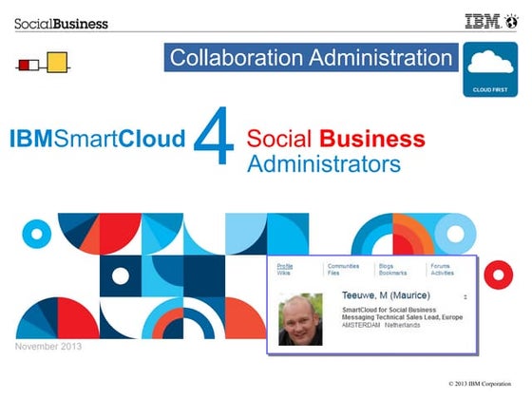This screenshot has height=399, width=532.
Task: Click the blue Administrators text
Action: pyautogui.click(x=324, y=164)
